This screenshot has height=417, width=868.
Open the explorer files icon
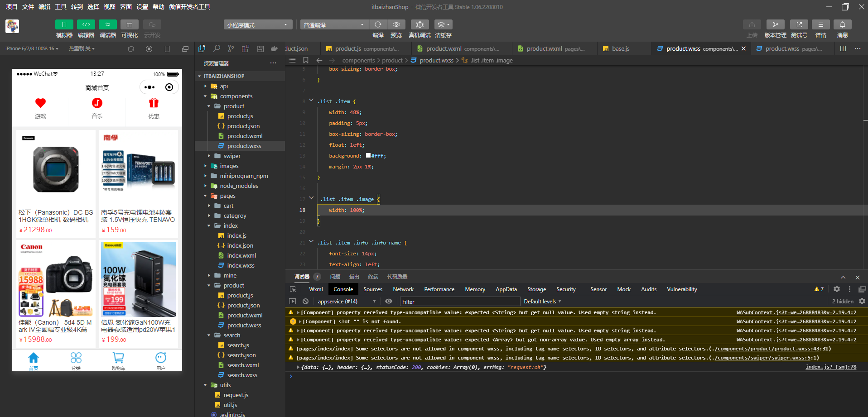[x=202, y=48]
